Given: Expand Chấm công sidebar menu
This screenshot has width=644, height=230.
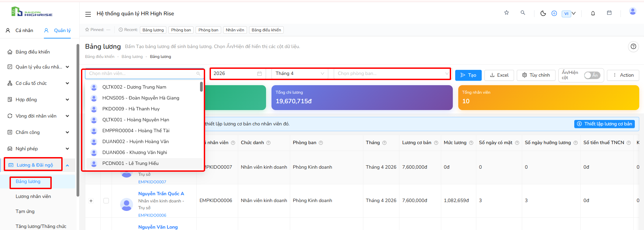Looking at the screenshot, I should point(38,132).
